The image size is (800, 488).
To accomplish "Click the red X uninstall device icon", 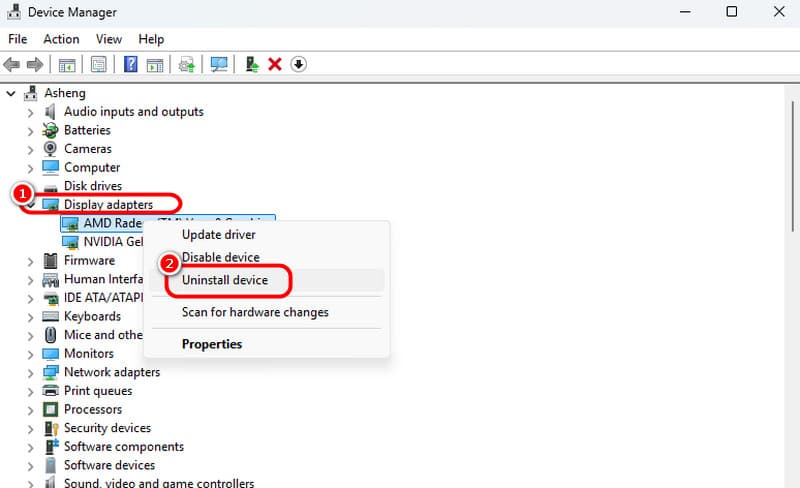I will [275, 64].
